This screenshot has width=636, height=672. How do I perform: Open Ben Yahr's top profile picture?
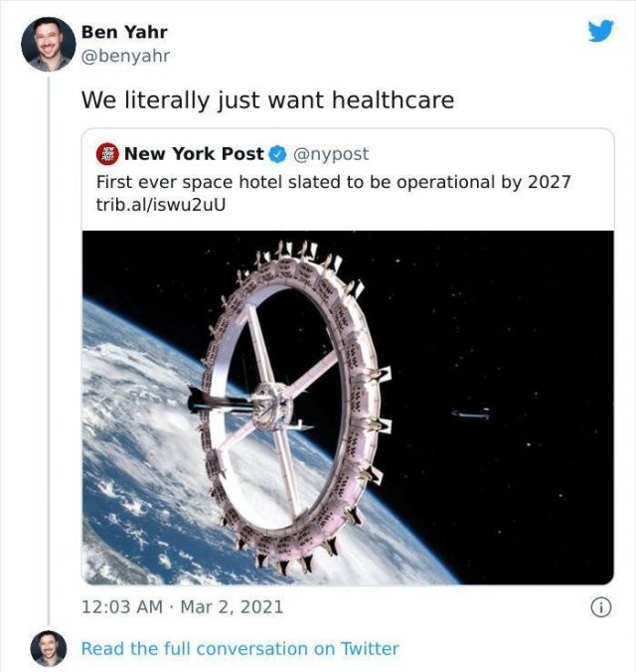coord(49,44)
